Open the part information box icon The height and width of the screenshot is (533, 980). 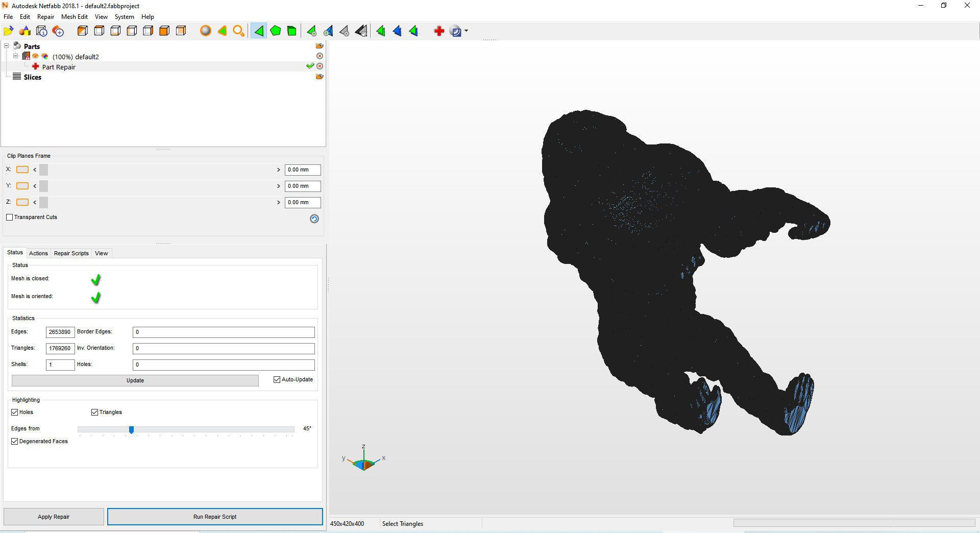tap(42, 31)
